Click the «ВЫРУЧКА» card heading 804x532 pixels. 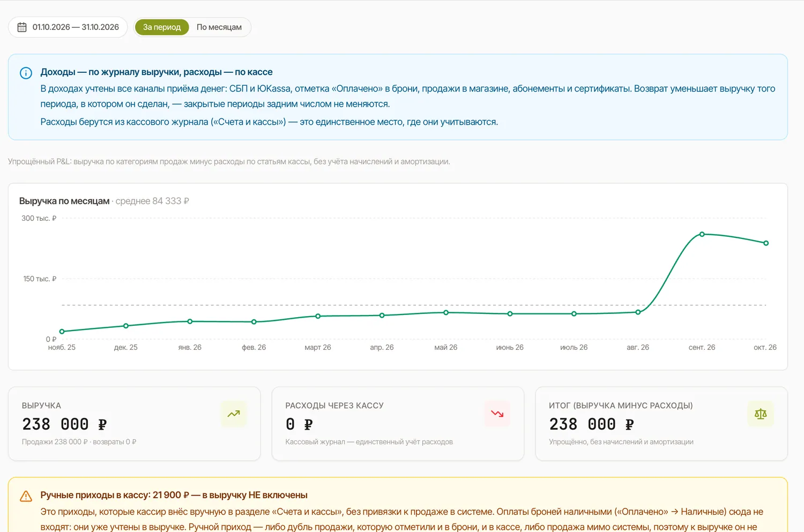41,406
